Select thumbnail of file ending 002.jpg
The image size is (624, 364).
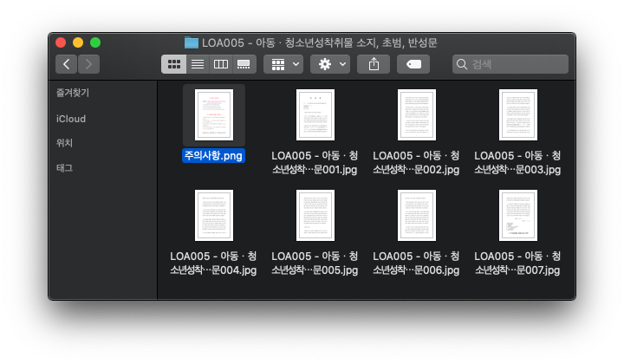[417, 115]
